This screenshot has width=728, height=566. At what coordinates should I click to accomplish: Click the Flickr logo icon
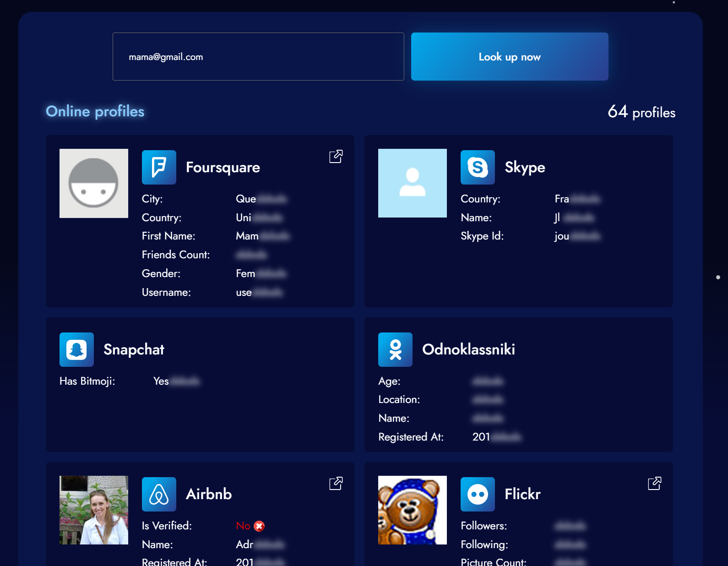[x=478, y=494]
